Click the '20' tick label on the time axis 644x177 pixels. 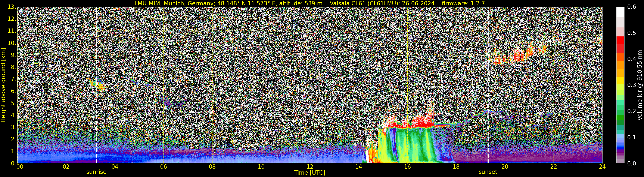[x=505, y=167]
